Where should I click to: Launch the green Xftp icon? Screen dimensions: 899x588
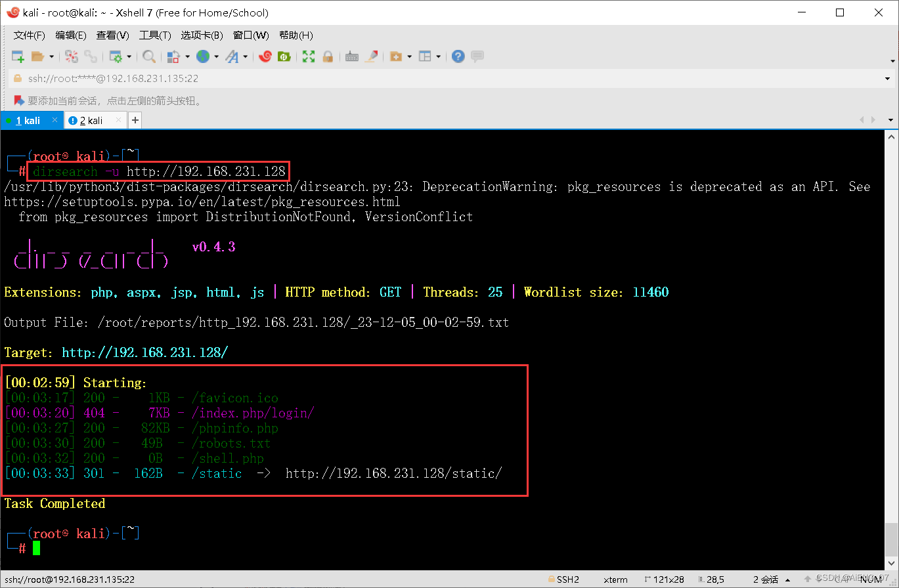click(284, 56)
